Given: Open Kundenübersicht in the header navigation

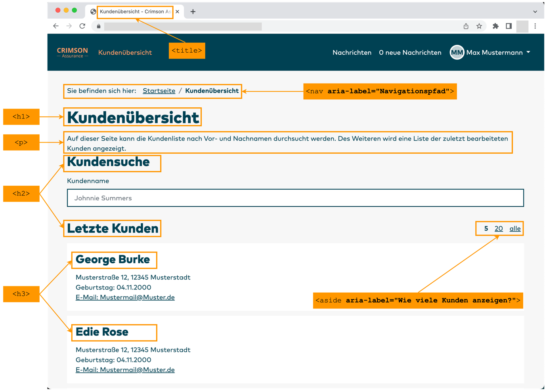Looking at the screenshot, I should (x=125, y=52).
